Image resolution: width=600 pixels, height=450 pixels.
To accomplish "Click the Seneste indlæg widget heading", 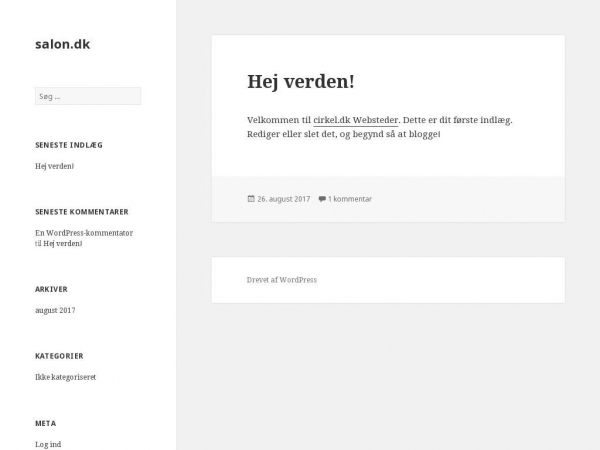I will click(69, 145).
